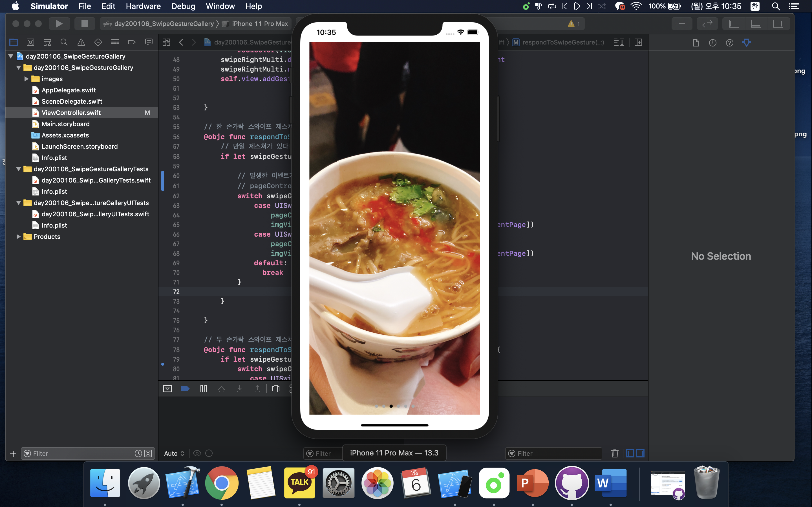Open the Hardware menu

(143, 6)
